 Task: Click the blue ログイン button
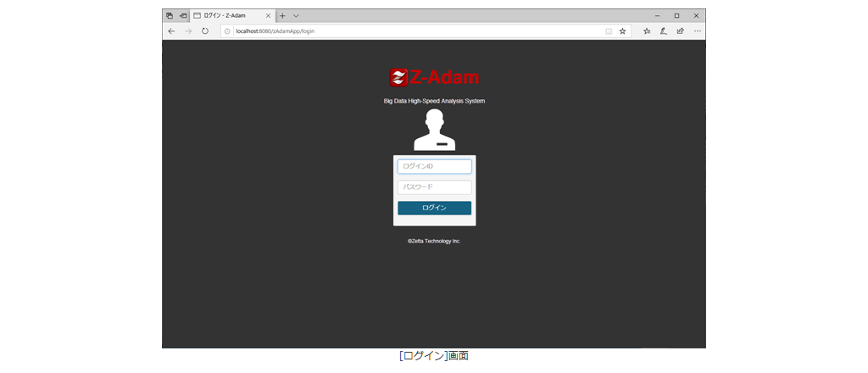click(x=435, y=208)
